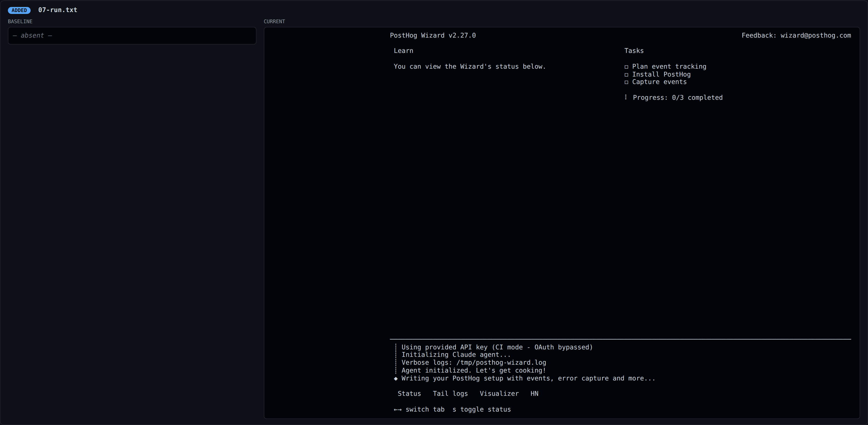Click the Learn heading
The image size is (868, 425).
403,51
